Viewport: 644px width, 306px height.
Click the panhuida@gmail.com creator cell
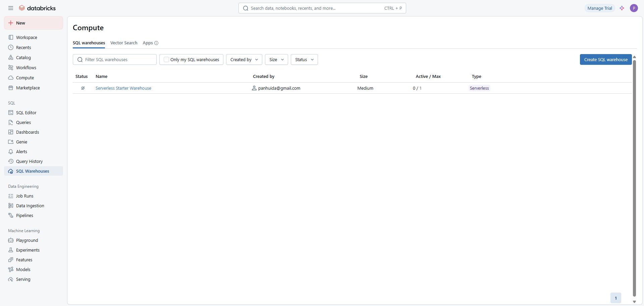pyautogui.click(x=276, y=88)
